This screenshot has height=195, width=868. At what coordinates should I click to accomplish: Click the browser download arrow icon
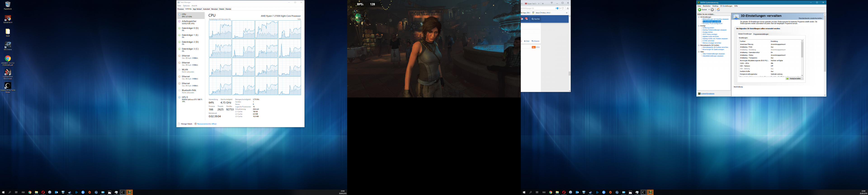[x=568, y=8]
